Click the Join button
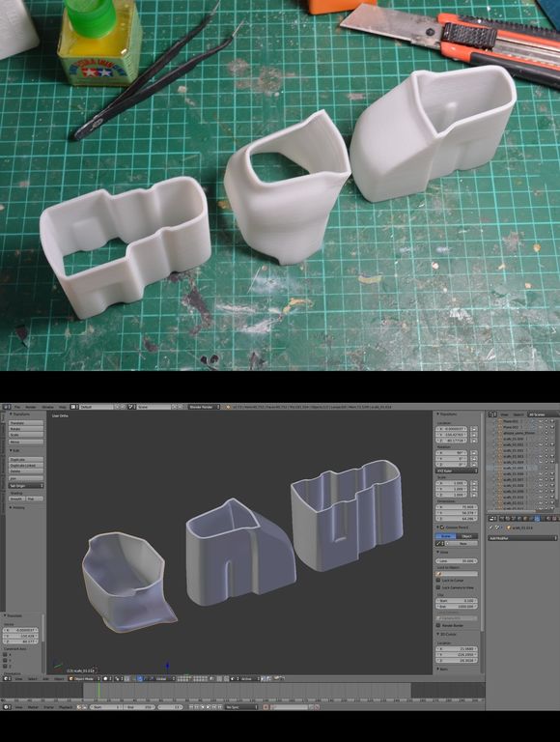Viewport: 560px width, 742px height. coord(26,478)
